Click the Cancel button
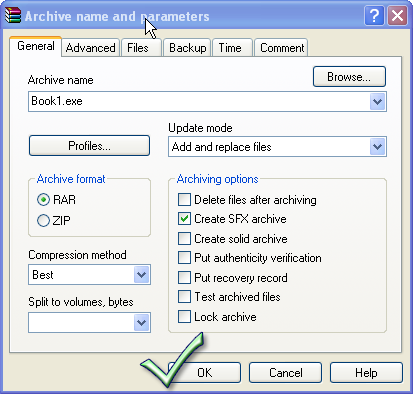The width and height of the screenshot is (413, 394). [286, 372]
